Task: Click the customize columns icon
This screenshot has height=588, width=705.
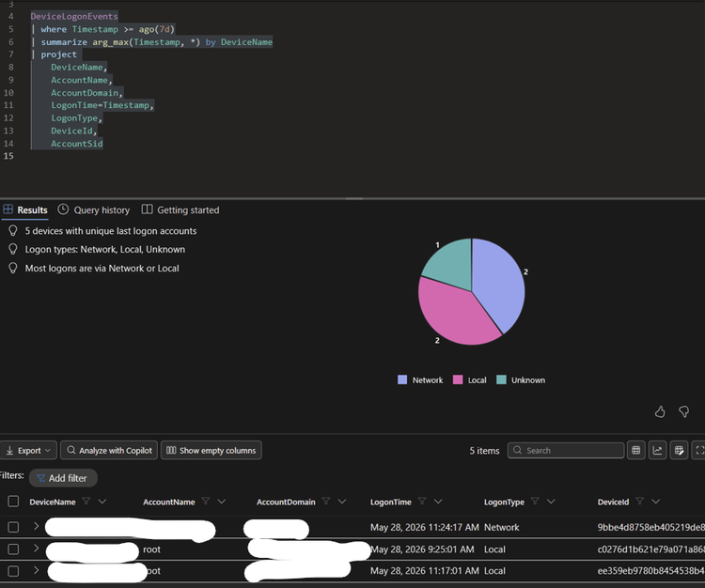Action: click(x=679, y=450)
